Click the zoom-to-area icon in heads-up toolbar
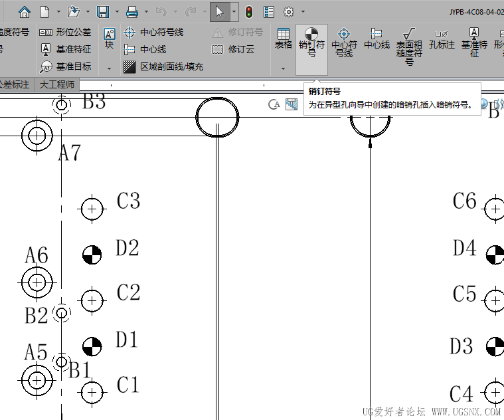This screenshot has height=420, width=504. (x=292, y=104)
